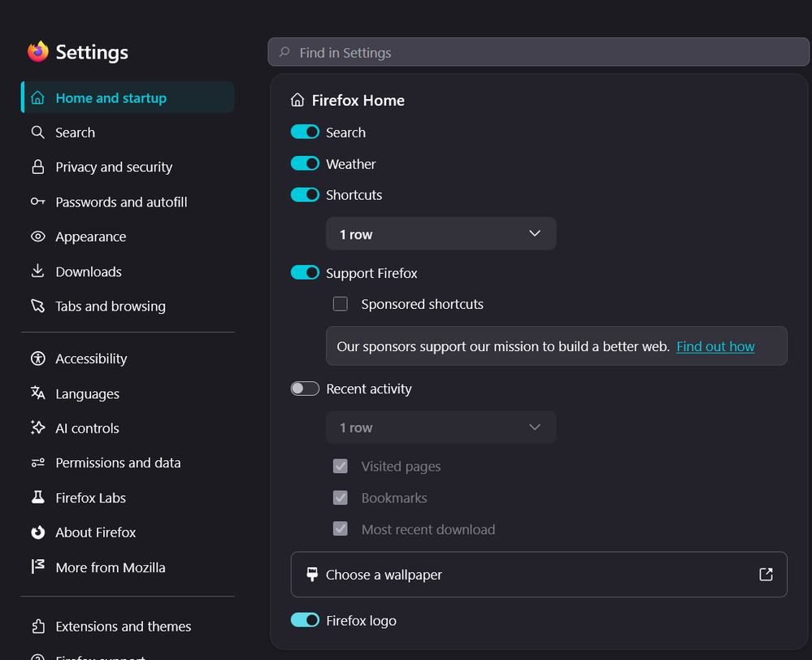Image resolution: width=812 pixels, height=660 pixels.
Task: Open Extensions and themes
Action: tap(128, 626)
